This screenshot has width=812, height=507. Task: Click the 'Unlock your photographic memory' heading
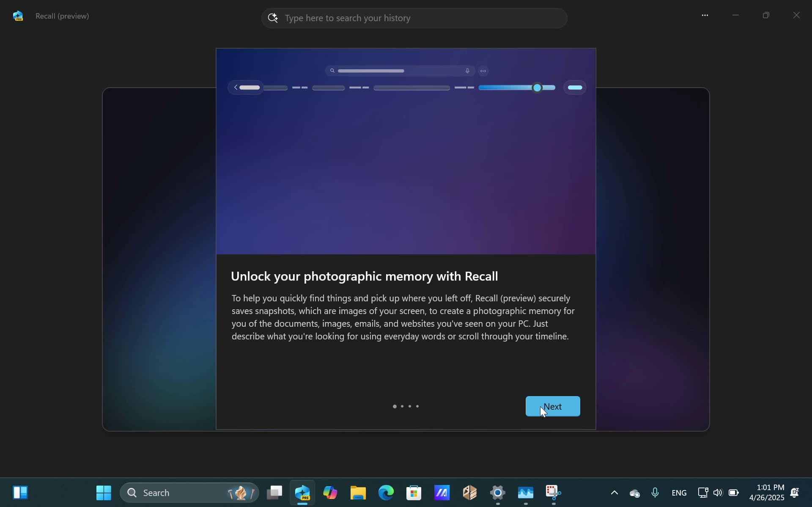(364, 276)
